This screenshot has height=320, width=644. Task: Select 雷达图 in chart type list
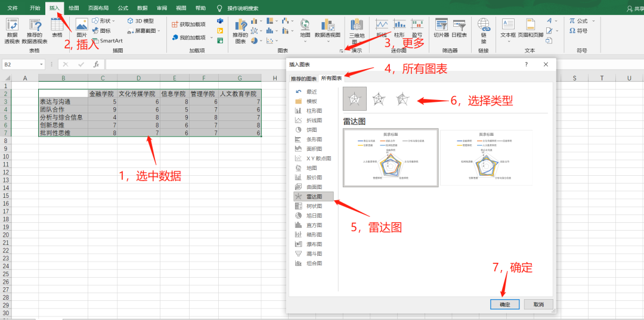314,197
